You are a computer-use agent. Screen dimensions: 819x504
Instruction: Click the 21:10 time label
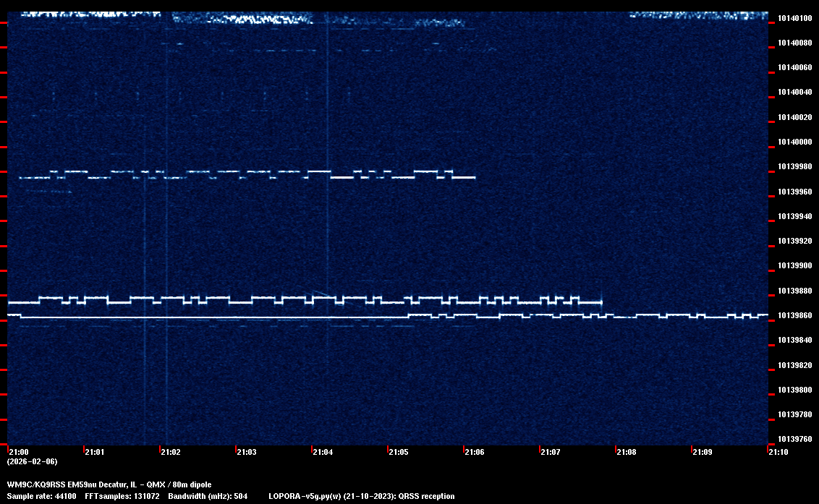[x=778, y=452]
